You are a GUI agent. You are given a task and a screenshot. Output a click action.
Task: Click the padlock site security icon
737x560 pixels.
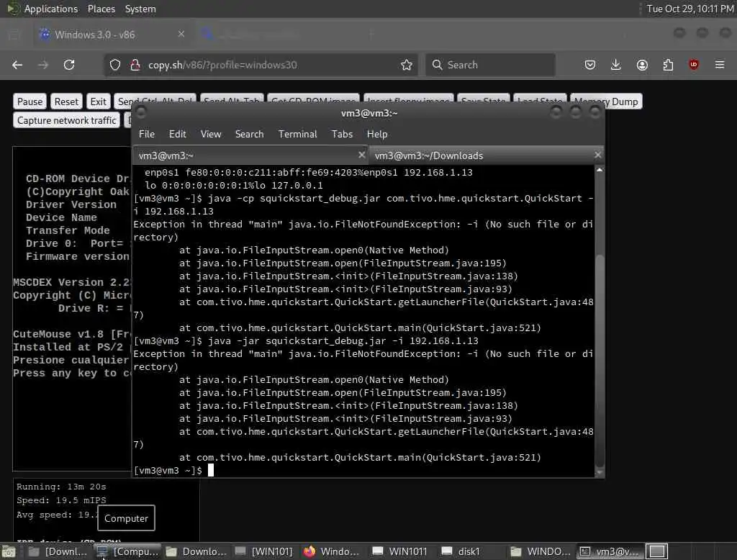click(135, 65)
